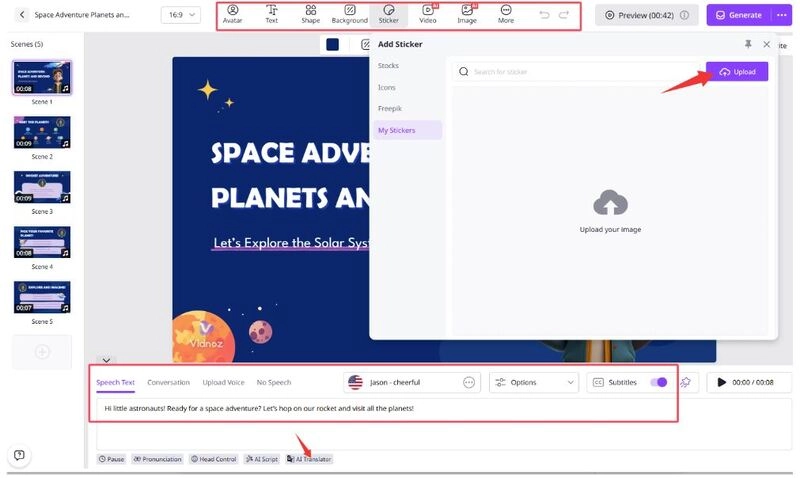Viewport: 800px width, 478px height.
Task: Undo the last action
Action: click(x=544, y=15)
